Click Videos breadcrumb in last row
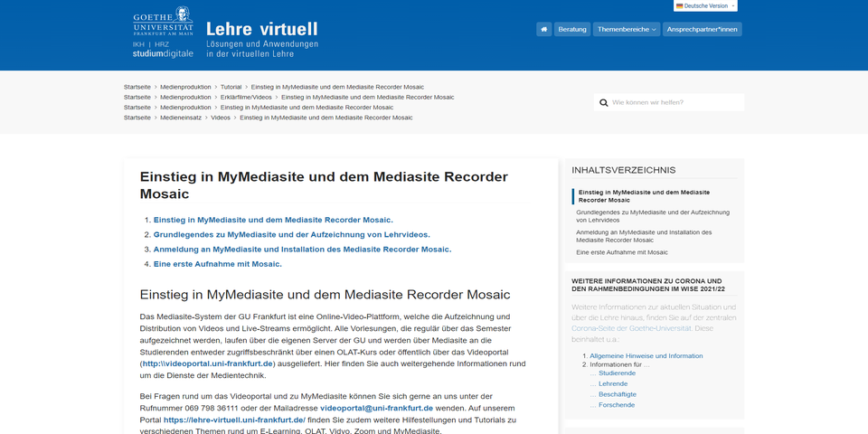Viewport: 868px width, 434px height. (x=221, y=118)
